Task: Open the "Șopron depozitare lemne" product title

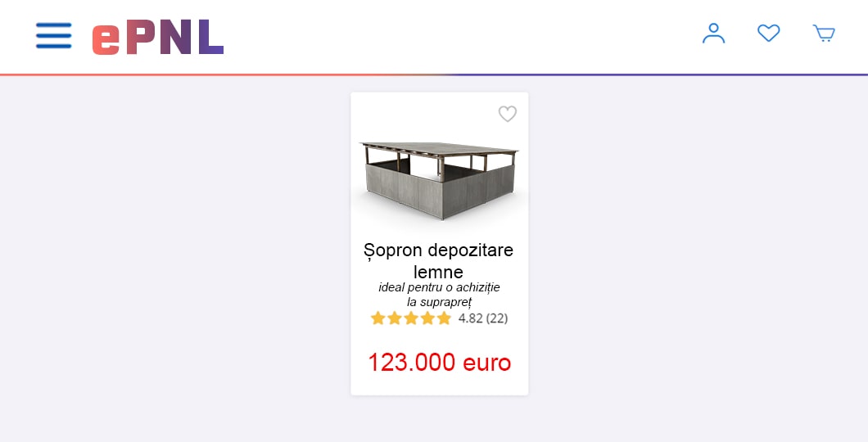Action: [x=439, y=260]
